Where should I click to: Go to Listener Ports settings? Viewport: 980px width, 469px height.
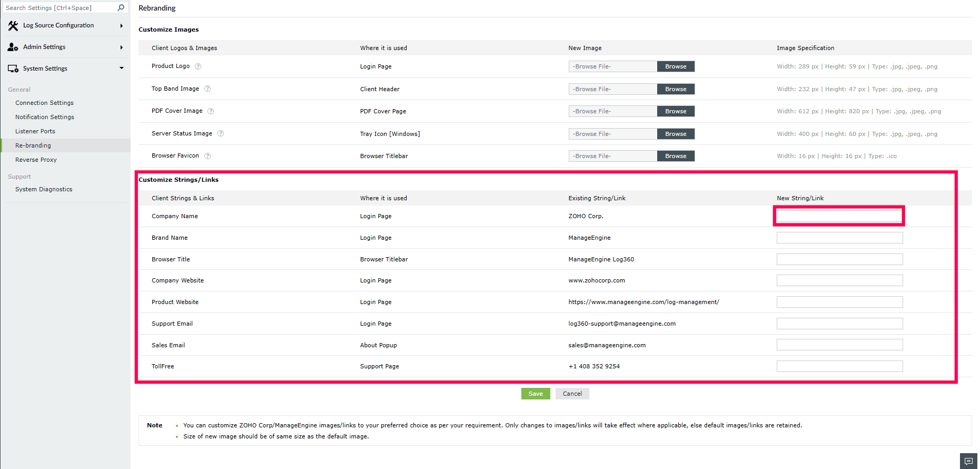tap(35, 131)
